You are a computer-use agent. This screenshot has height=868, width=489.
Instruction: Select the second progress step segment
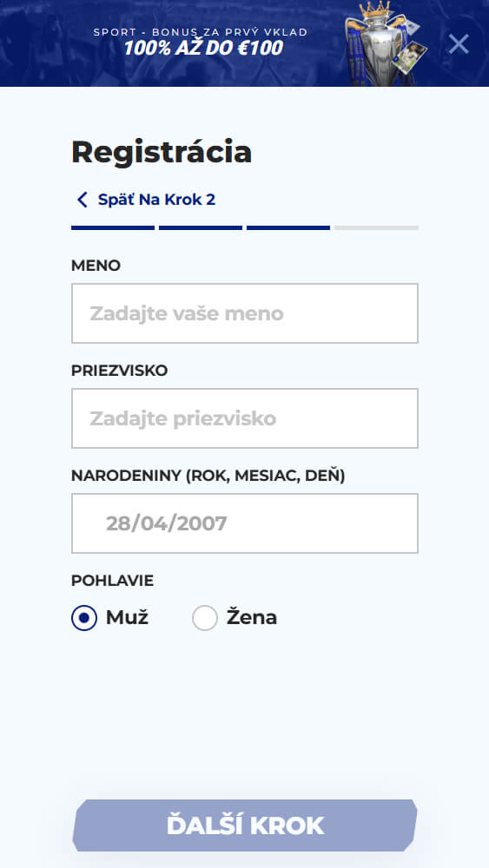(x=201, y=227)
